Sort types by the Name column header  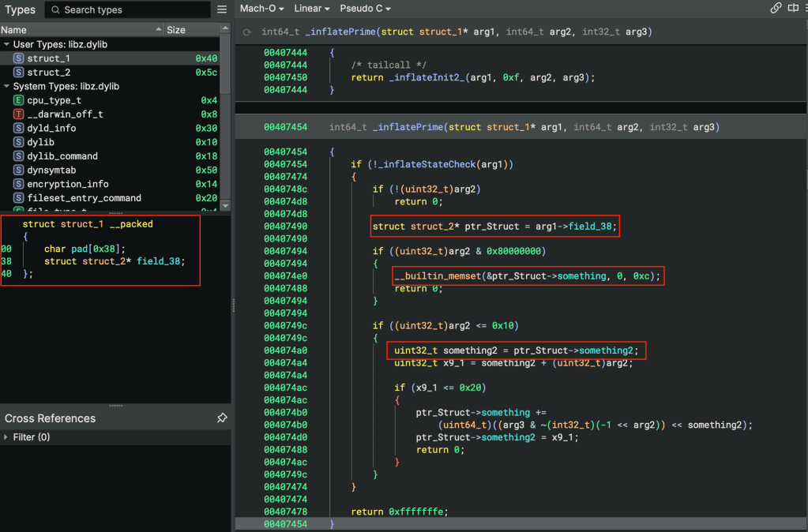14,30
